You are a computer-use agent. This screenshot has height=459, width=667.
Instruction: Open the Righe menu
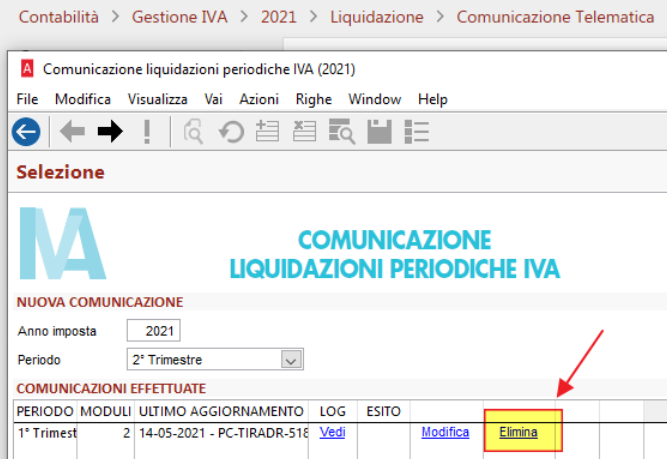314,99
